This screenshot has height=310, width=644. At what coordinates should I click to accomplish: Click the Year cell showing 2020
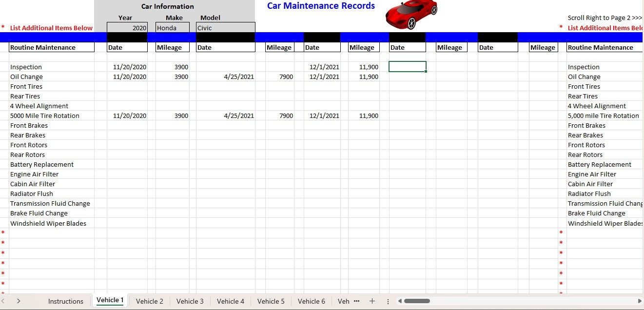tap(127, 27)
